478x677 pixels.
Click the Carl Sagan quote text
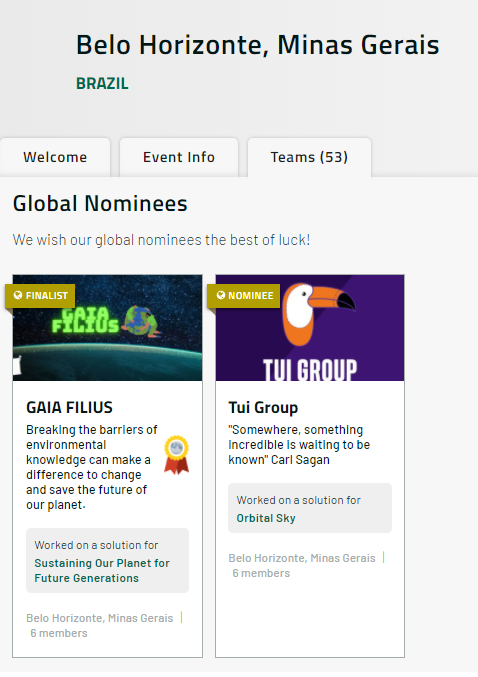tap(299, 445)
